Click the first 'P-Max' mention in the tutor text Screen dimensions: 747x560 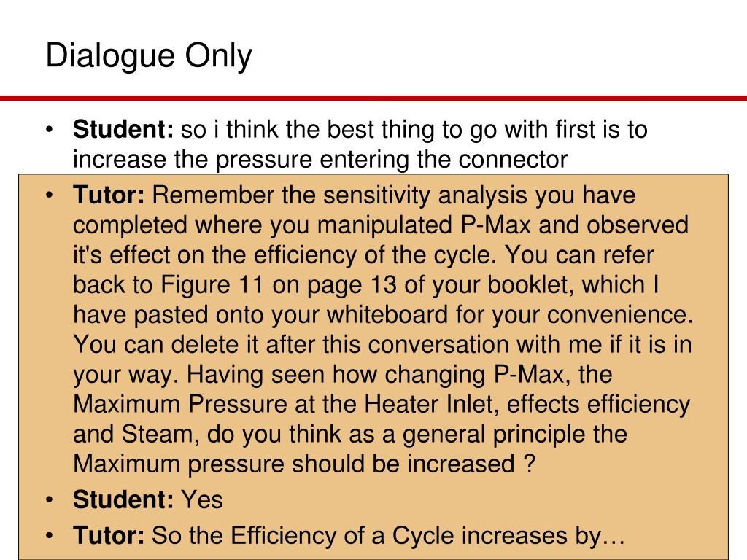tap(496, 225)
